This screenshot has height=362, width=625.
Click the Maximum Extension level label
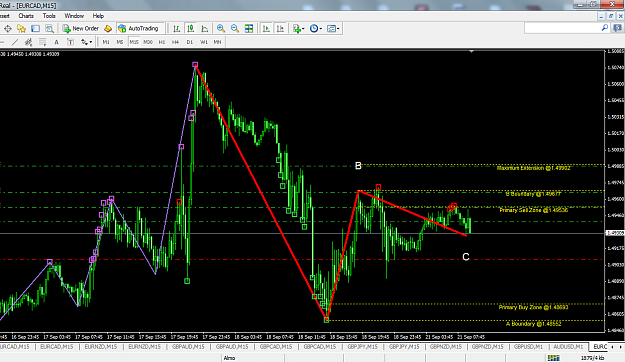coord(533,168)
